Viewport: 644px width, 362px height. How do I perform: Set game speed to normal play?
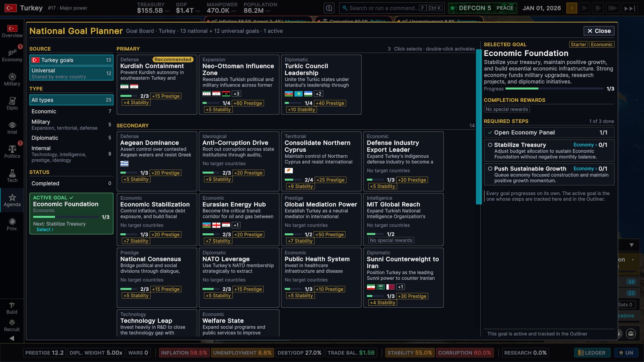click(584, 8)
